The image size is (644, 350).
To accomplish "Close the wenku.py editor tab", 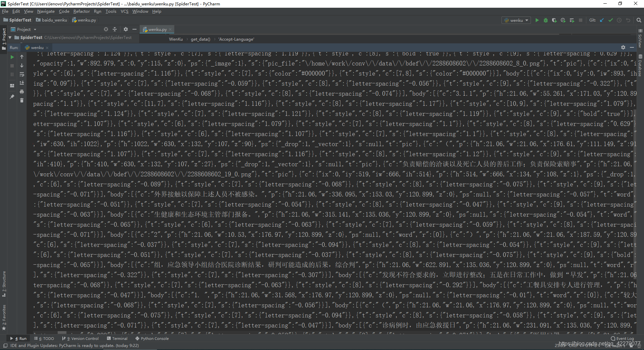I will (x=170, y=29).
